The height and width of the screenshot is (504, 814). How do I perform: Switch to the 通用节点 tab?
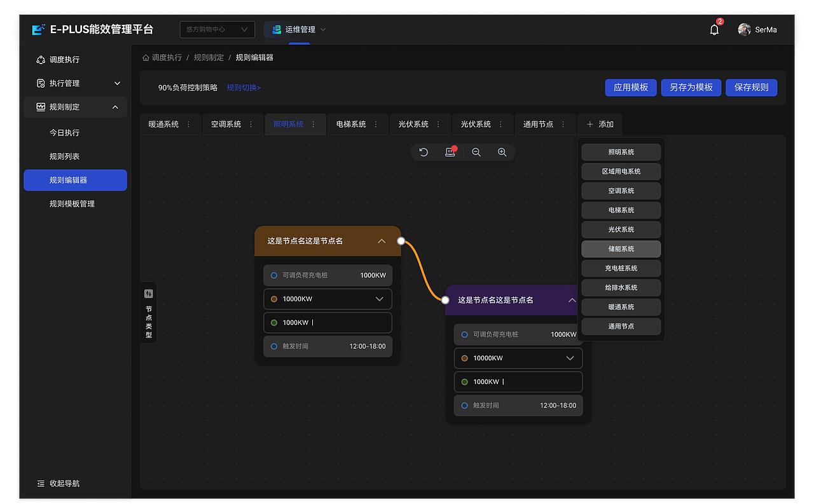point(539,125)
